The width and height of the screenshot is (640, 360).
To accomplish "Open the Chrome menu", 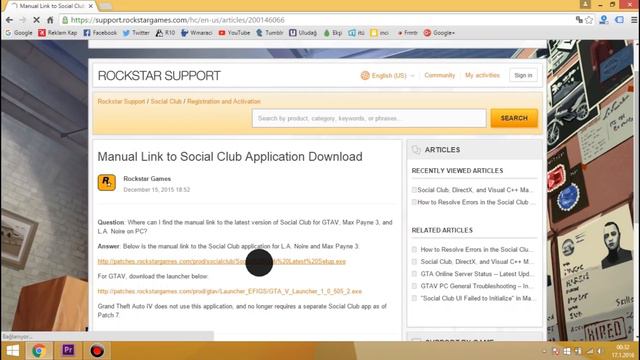I will pyautogui.click(x=634, y=20).
